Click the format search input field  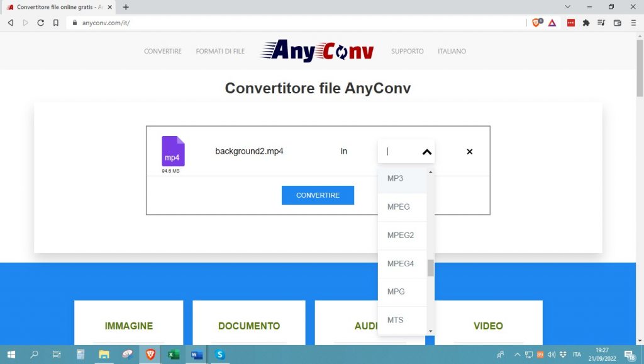400,152
